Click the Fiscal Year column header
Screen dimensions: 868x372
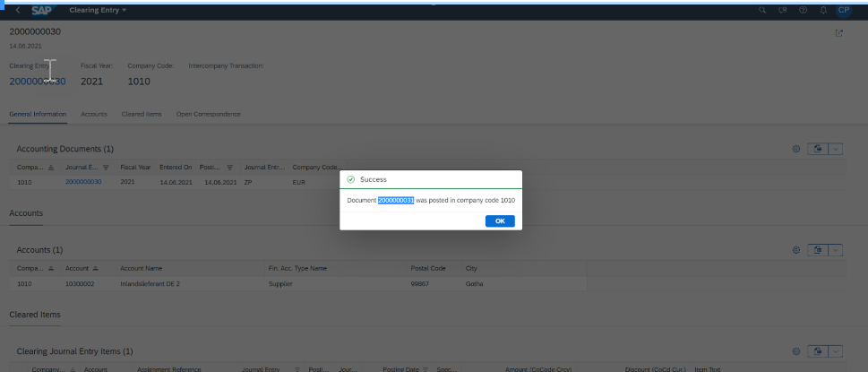click(135, 167)
